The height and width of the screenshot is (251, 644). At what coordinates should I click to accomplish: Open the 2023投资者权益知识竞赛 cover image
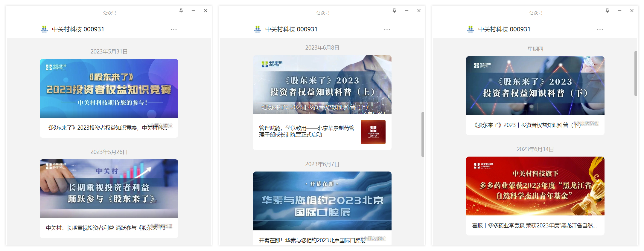pyautogui.click(x=109, y=88)
